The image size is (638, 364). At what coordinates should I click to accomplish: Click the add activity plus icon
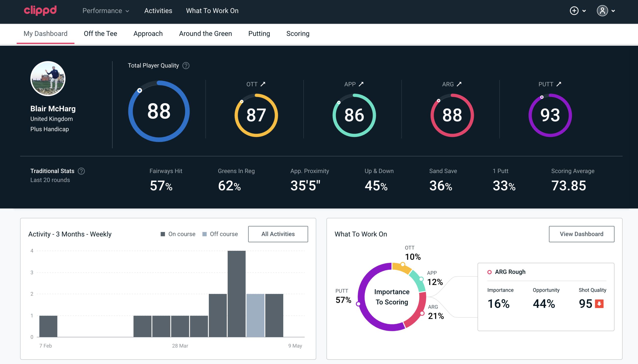pyautogui.click(x=574, y=11)
